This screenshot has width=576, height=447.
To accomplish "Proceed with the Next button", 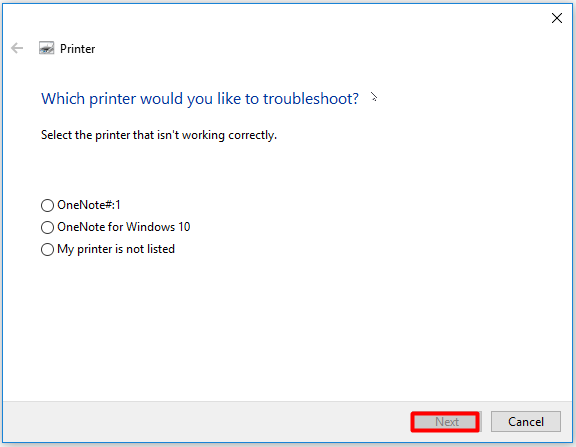I will (x=445, y=422).
